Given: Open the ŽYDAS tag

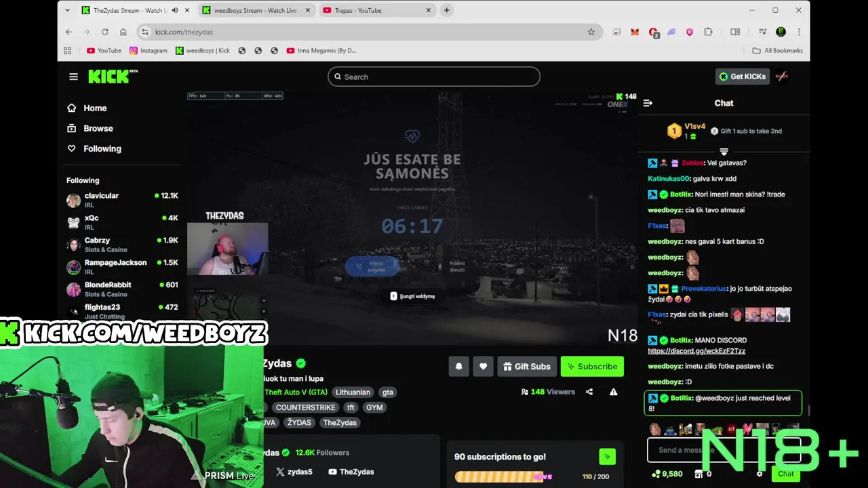Looking at the screenshot, I should pyautogui.click(x=298, y=422).
